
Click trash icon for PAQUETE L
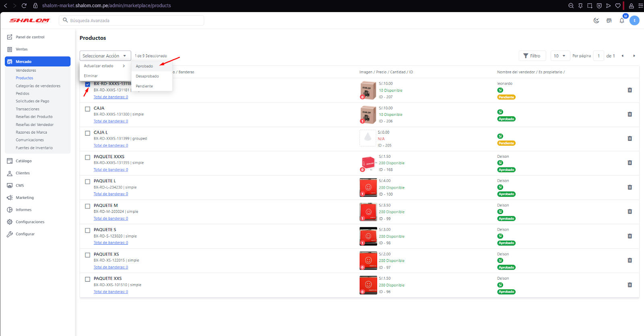pos(630,188)
